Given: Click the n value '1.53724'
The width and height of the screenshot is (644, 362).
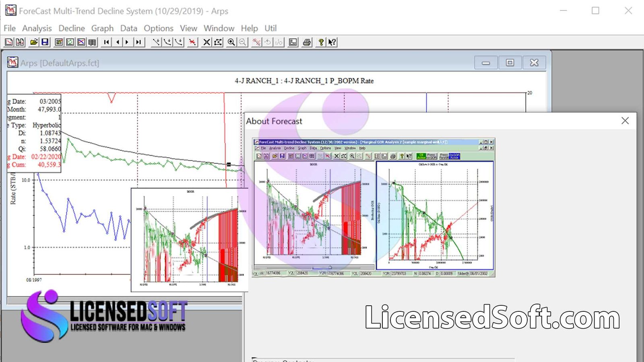Looking at the screenshot, I should click(50, 141).
